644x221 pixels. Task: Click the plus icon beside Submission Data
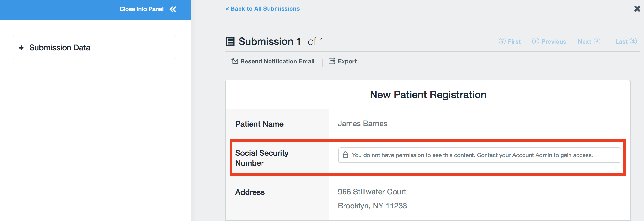[22, 48]
